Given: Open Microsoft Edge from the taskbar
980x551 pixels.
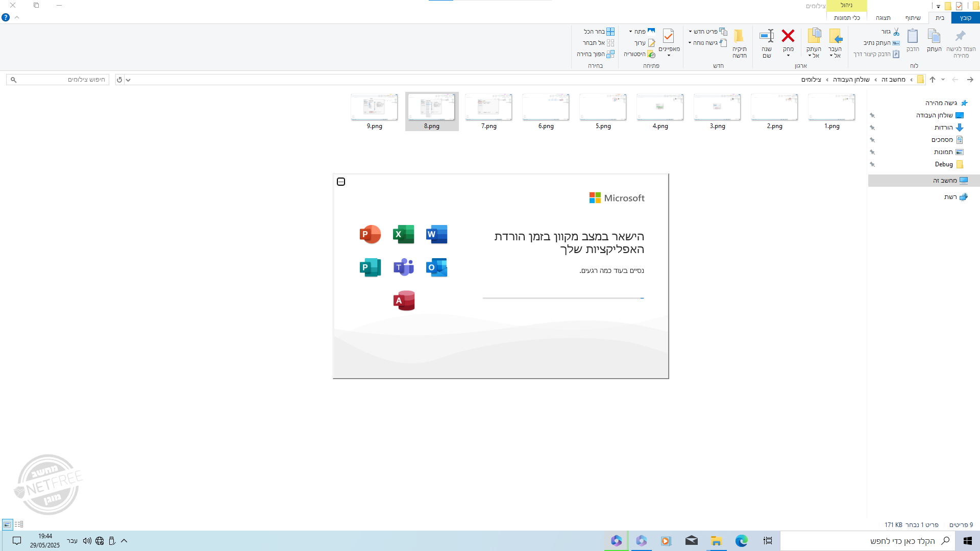Looking at the screenshot, I should (x=742, y=541).
